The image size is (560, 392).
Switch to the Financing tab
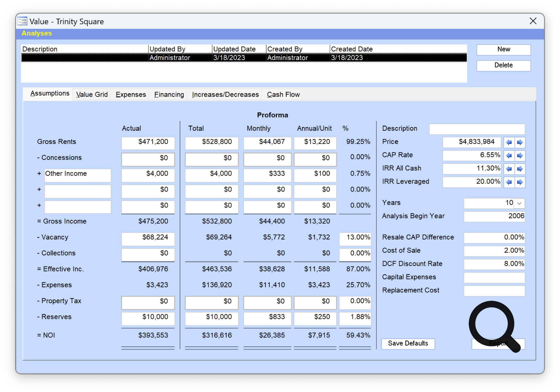[169, 95]
